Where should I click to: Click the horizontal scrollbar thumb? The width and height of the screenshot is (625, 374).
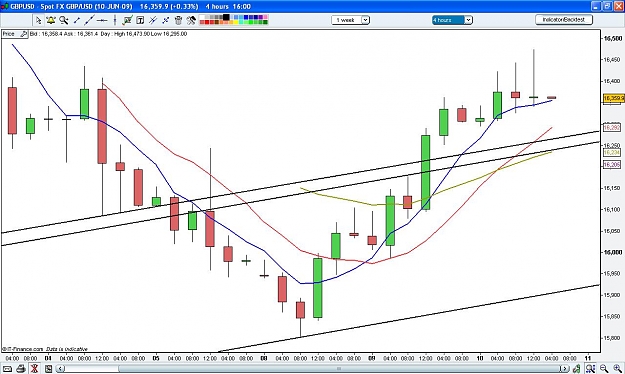coord(339,369)
